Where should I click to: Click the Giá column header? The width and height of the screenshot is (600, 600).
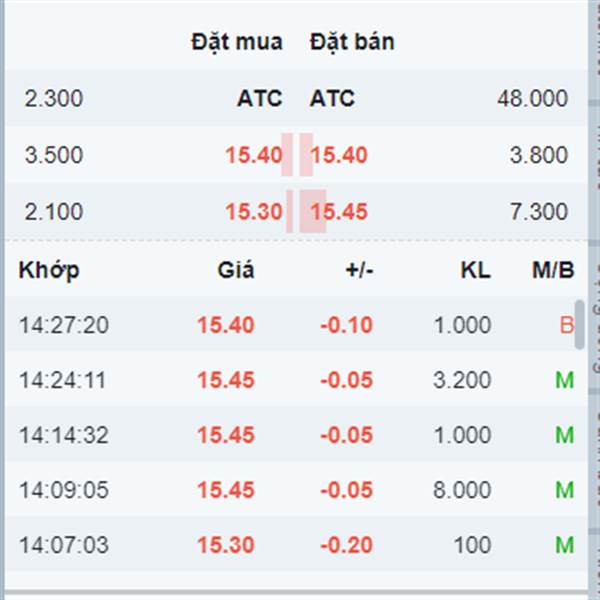(x=236, y=270)
